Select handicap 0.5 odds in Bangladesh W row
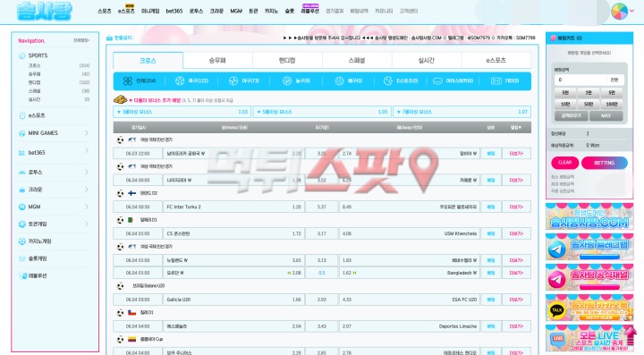644x355 pixels. 322,273
